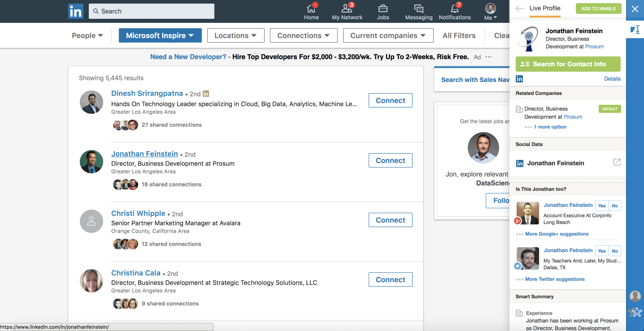Screen dimensions: 644x331
Task: Open the Messaging icon
Action: 419,9
